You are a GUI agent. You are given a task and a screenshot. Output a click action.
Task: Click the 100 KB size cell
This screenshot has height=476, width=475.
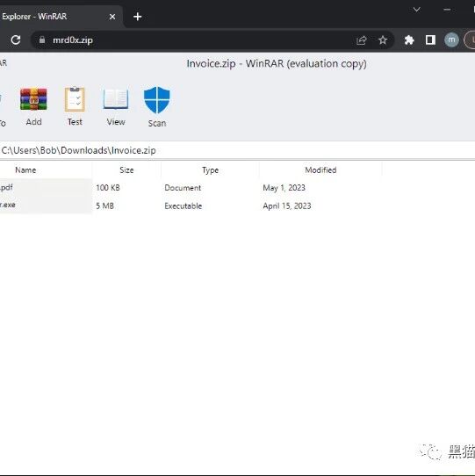click(x=108, y=188)
